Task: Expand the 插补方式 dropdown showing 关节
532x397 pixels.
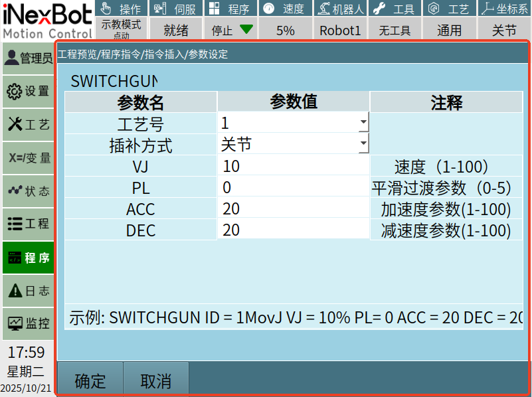Action: point(293,143)
